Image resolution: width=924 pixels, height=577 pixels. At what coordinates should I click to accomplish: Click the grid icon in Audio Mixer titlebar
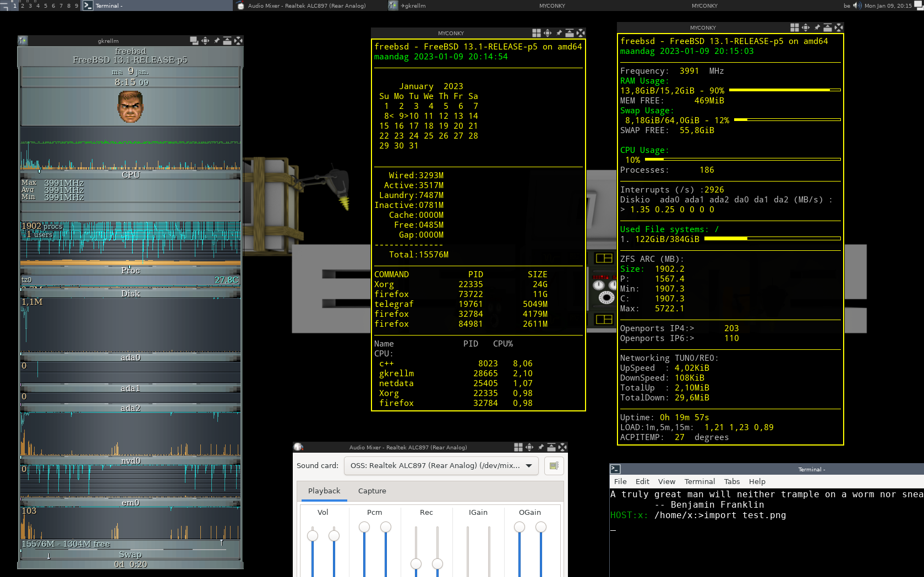[x=518, y=447]
